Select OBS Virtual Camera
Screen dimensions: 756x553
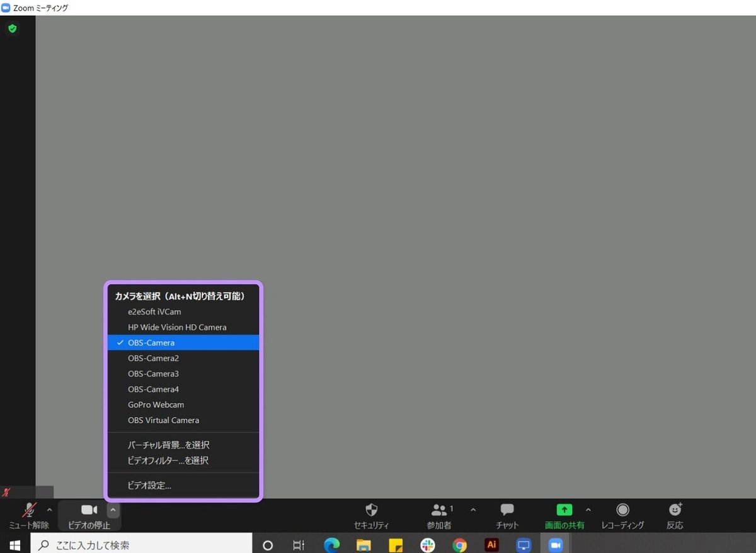(183, 420)
